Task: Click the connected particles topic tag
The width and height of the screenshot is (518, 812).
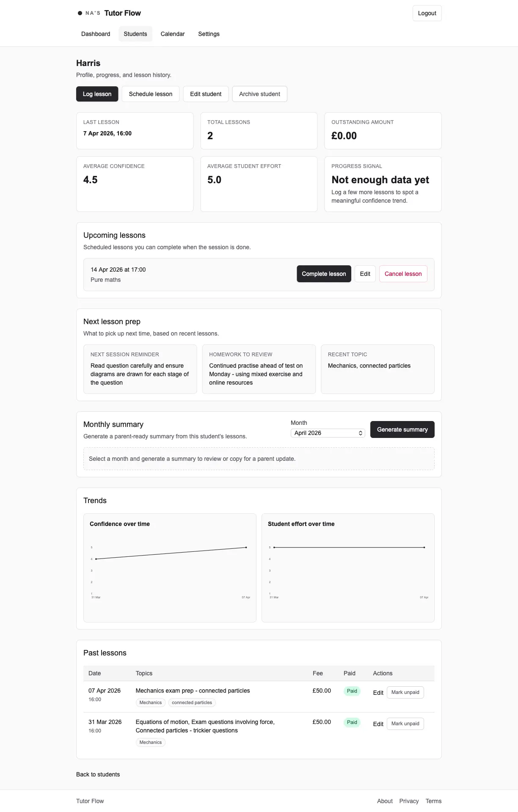Action: point(192,702)
